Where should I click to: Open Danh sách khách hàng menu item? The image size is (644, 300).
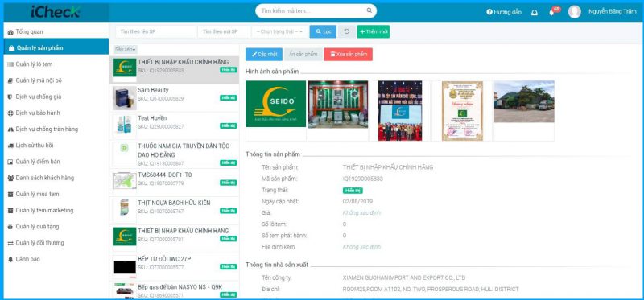56,178
